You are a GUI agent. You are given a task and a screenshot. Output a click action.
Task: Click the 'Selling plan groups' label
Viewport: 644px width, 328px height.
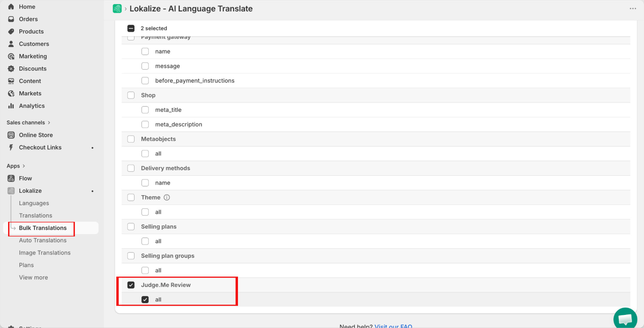[168, 256]
